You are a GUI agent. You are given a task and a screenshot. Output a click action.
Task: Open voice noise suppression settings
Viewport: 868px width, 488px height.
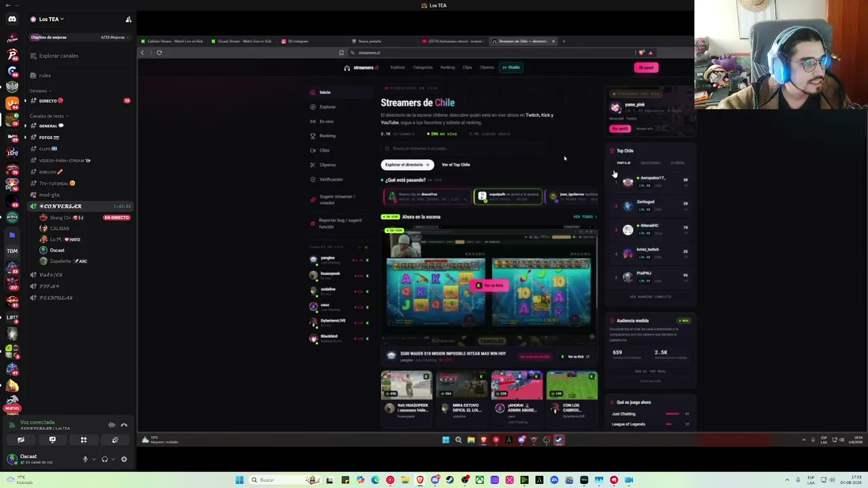(x=112, y=425)
